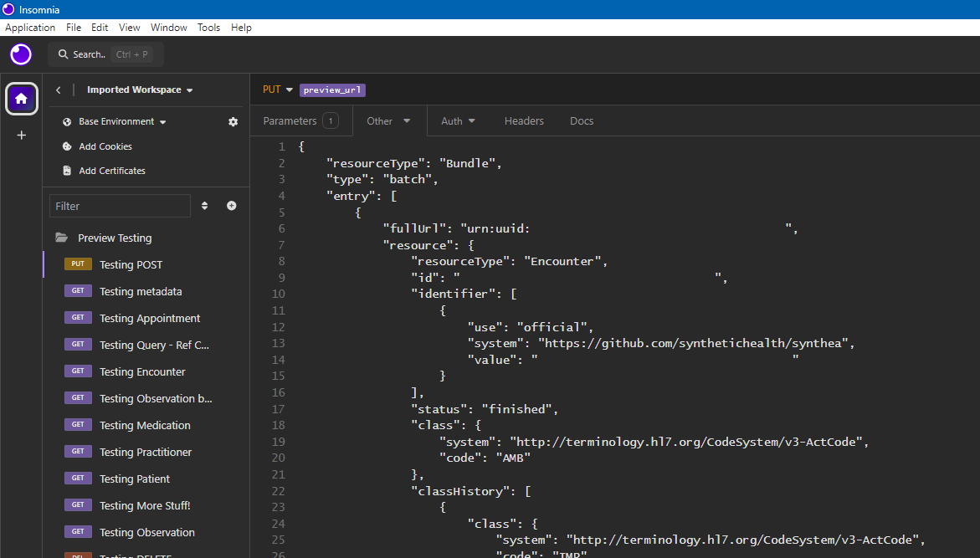Open the home dashboard icon
This screenshot has height=558, width=980.
point(21,99)
